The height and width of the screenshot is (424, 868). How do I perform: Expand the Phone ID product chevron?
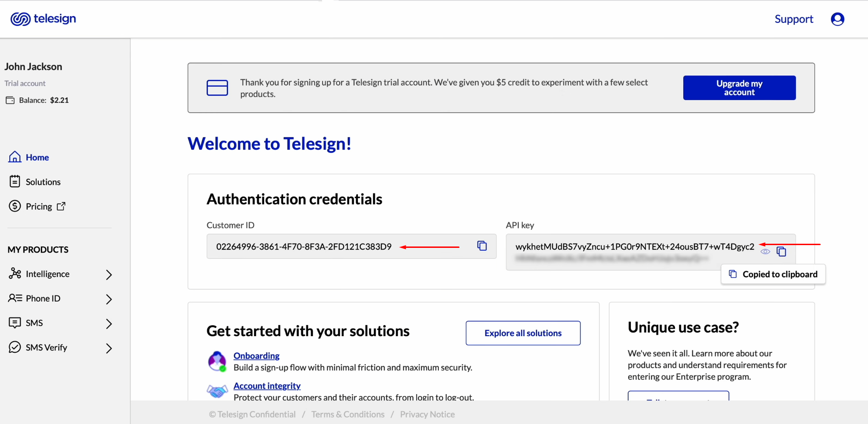click(x=109, y=299)
